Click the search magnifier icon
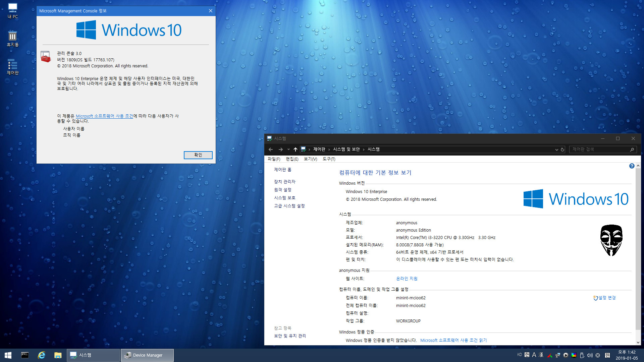The width and height of the screenshot is (644, 362). pyautogui.click(x=632, y=149)
